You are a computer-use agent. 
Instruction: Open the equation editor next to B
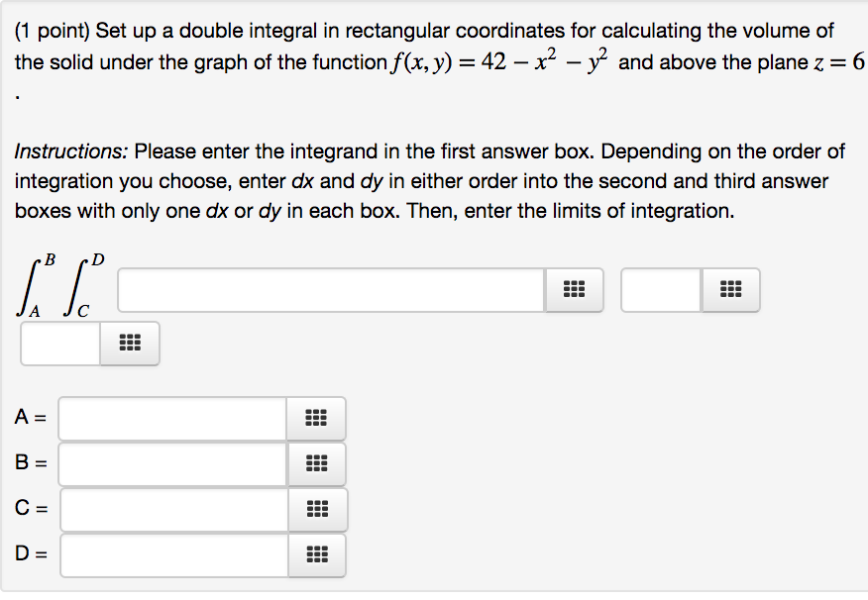316,463
